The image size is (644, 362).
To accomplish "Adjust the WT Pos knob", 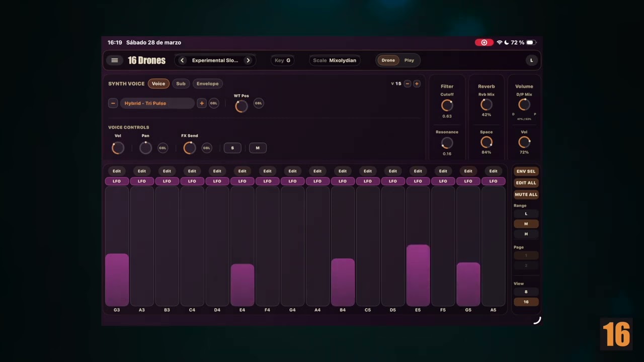I will tap(241, 106).
